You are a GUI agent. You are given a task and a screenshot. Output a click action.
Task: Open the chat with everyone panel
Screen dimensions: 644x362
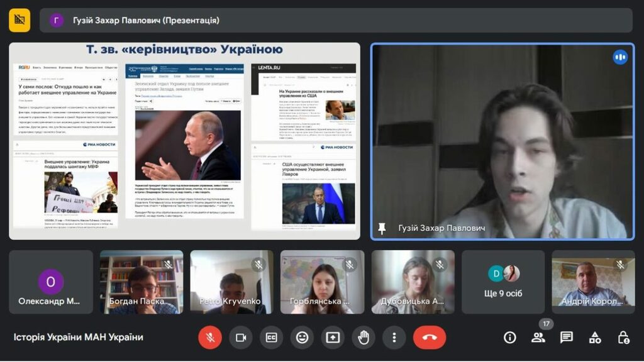point(567,337)
